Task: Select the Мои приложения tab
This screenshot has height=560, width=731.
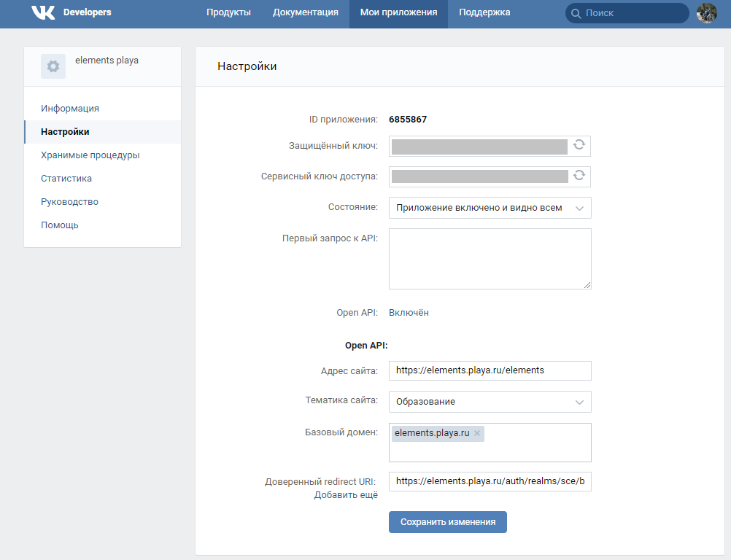Action: [398, 12]
